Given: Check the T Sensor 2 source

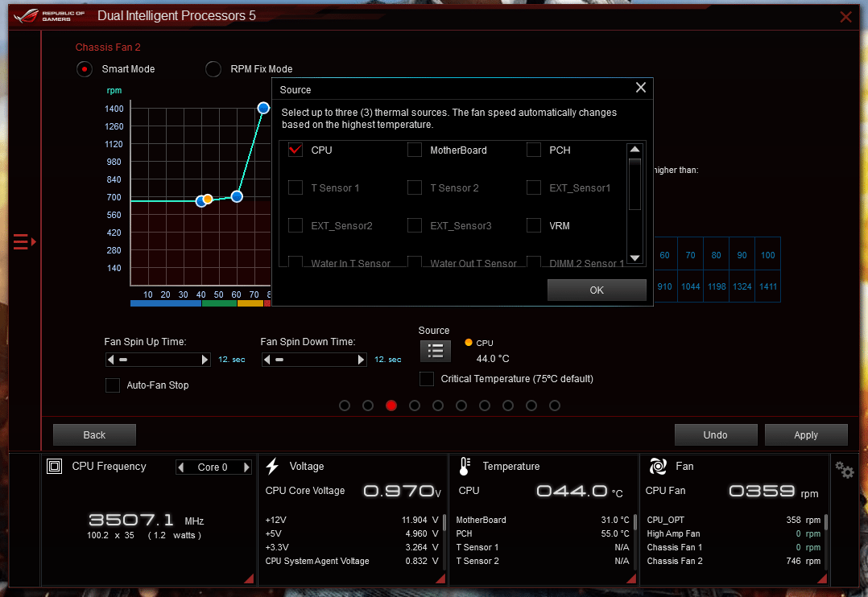Looking at the screenshot, I should click(x=415, y=187).
